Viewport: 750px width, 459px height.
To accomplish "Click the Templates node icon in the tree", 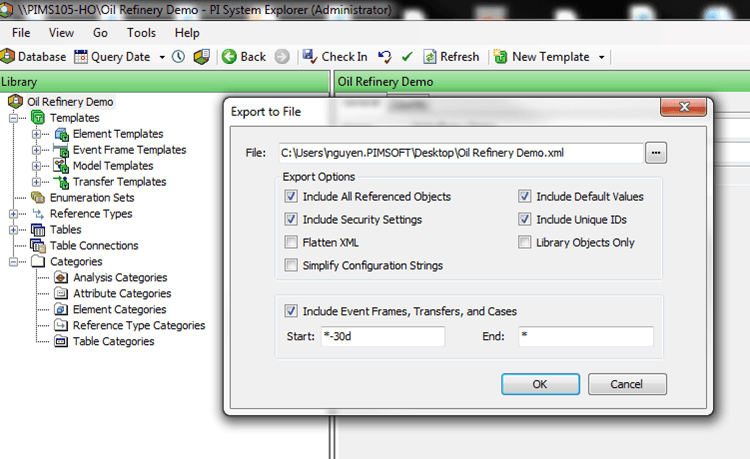I will click(x=38, y=117).
